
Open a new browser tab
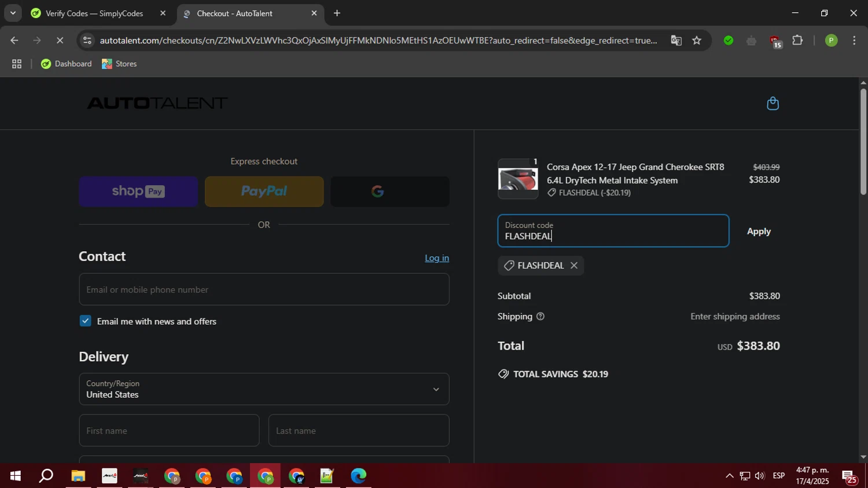(x=337, y=13)
